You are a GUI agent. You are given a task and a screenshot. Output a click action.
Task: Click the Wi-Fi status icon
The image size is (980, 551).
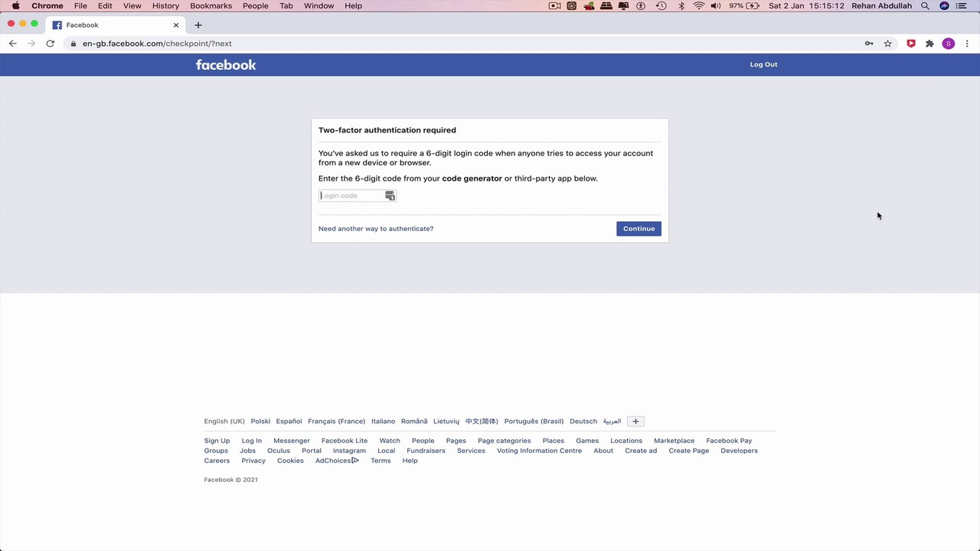point(699,5)
